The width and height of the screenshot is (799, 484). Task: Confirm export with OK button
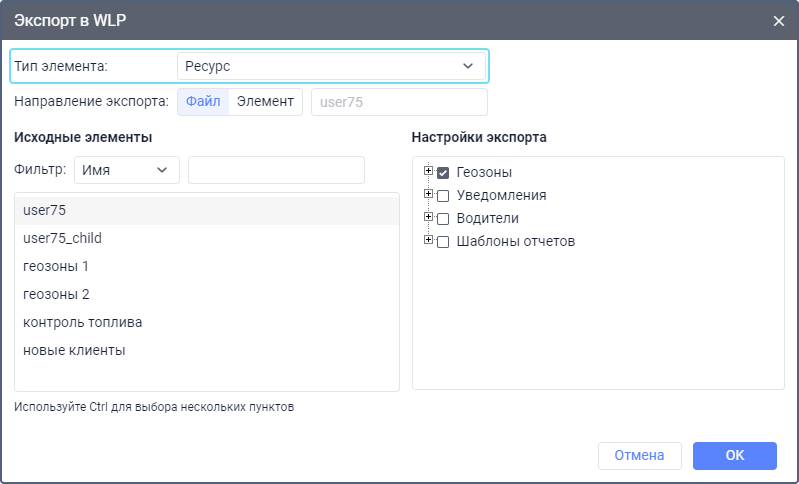click(x=734, y=455)
